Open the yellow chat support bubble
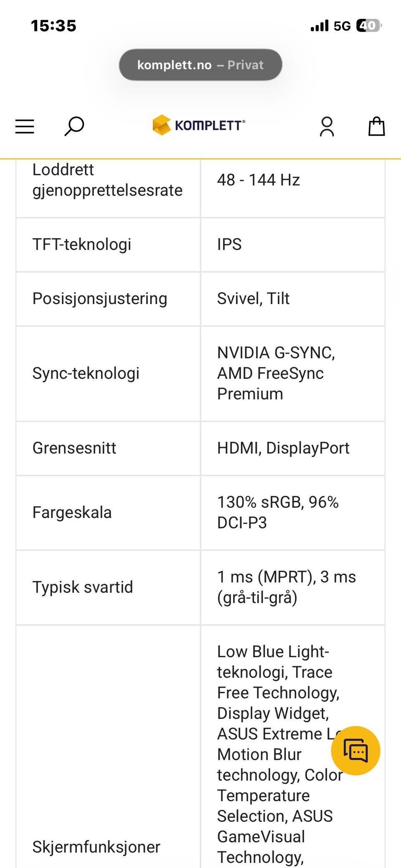 pos(355,751)
